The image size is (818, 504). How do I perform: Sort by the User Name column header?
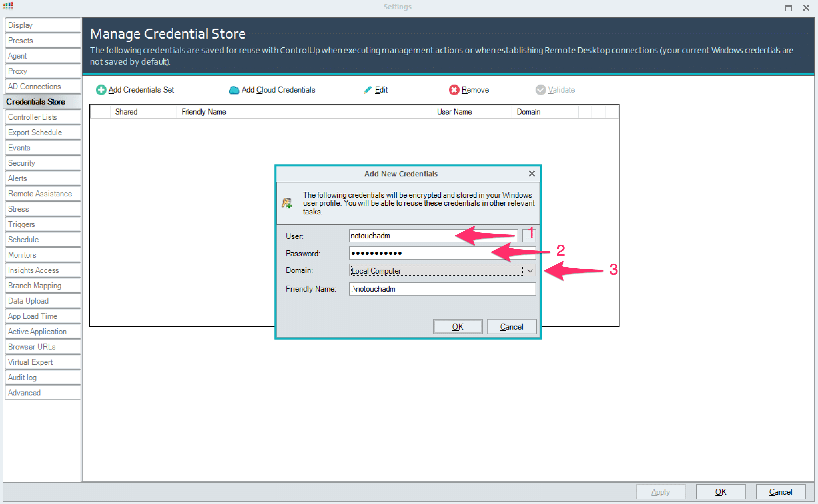coord(472,112)
